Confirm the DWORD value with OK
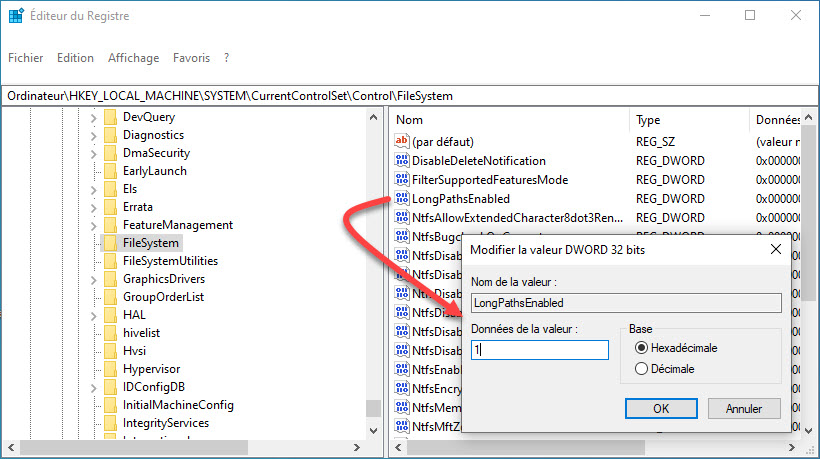 (661, 408)
